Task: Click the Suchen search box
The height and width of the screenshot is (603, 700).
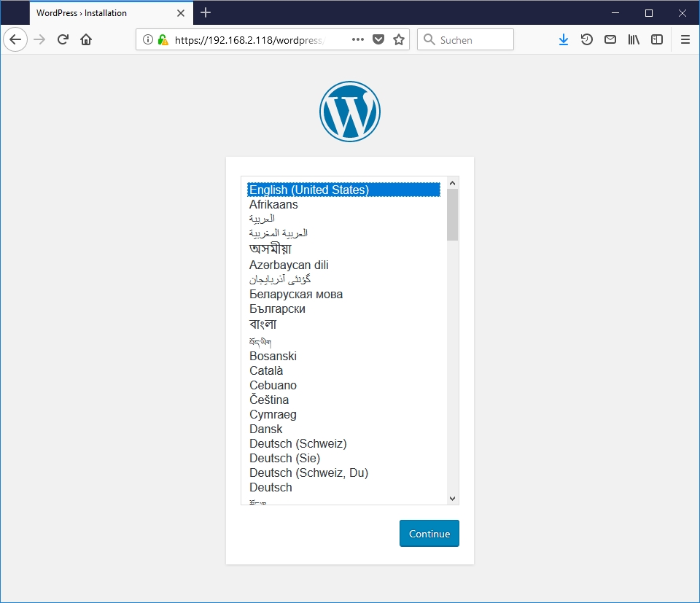Action: (466, 39)
